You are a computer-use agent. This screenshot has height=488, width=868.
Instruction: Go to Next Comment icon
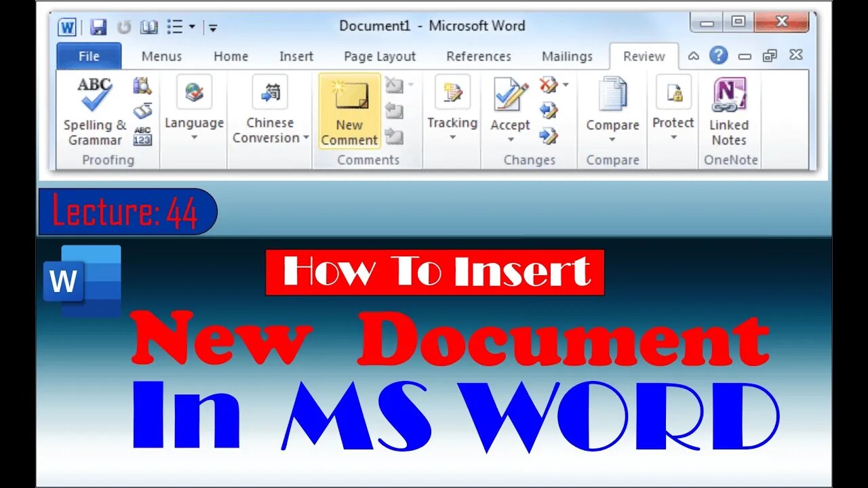(394, 136)
